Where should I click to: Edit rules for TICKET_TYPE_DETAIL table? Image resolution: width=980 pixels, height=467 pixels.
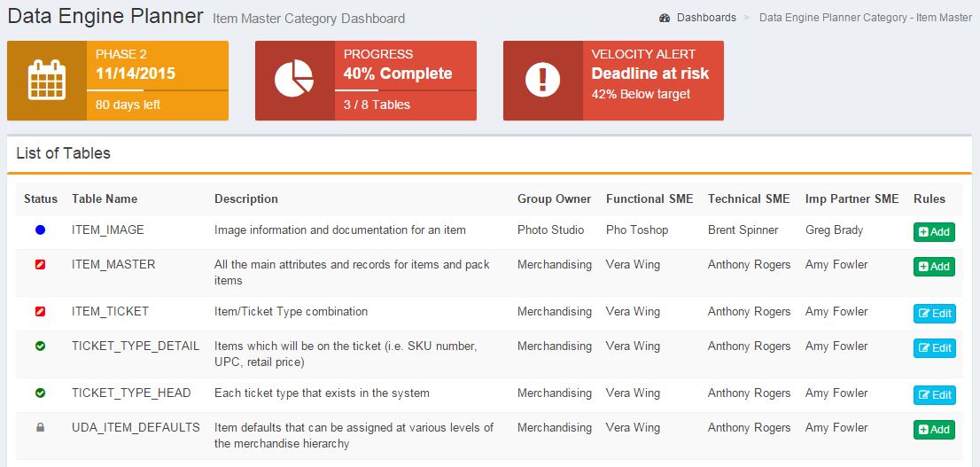(x=935, y=348)
